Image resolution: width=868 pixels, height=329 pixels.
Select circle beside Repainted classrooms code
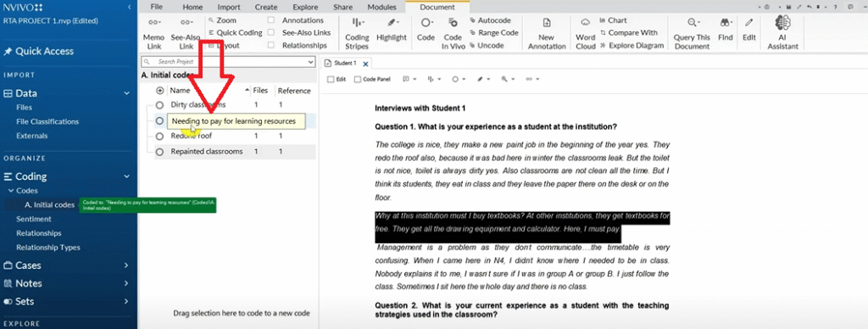tap(159, 151)
